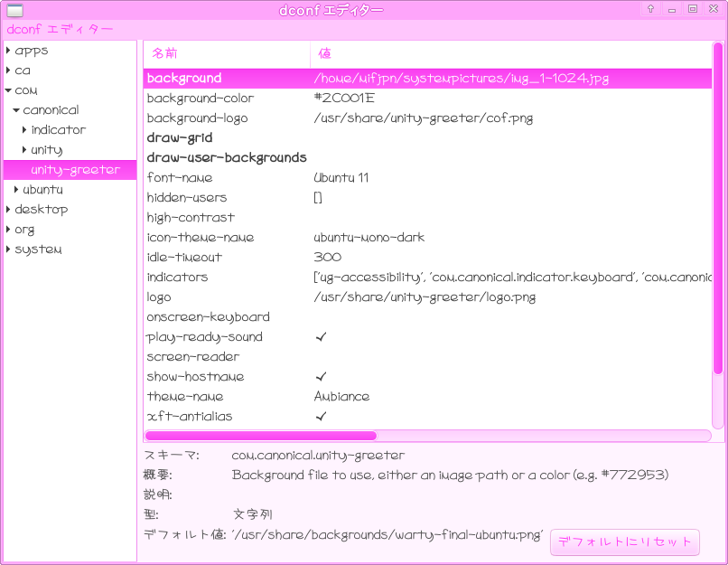Expand the indicator node arrow
This screenshot has width=728, height=565.
24,130
